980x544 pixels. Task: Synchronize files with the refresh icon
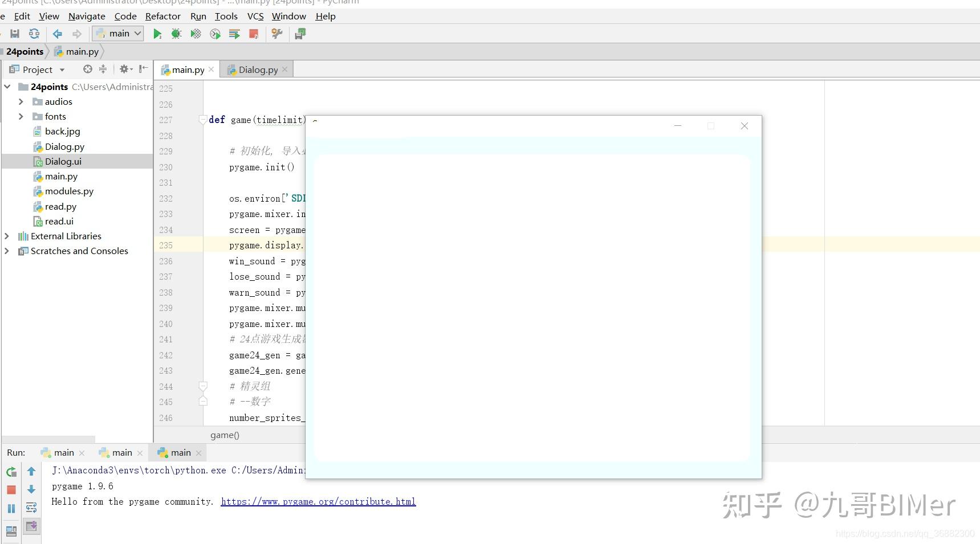(x=34, y=34)
